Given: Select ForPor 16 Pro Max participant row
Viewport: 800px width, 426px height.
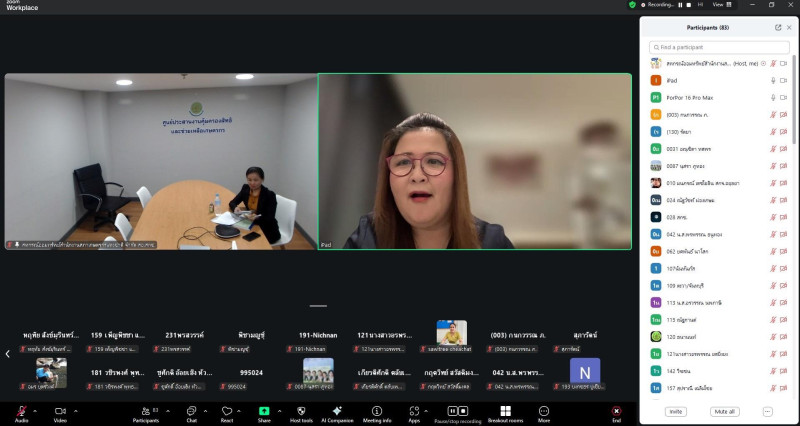Looking at the screenshot, I should (x=719, y=97).
